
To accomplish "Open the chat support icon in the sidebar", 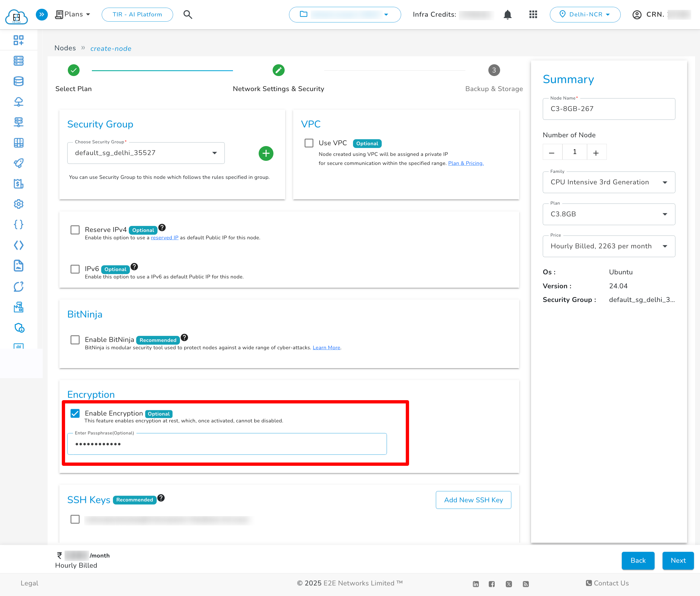I will [19, 287].
